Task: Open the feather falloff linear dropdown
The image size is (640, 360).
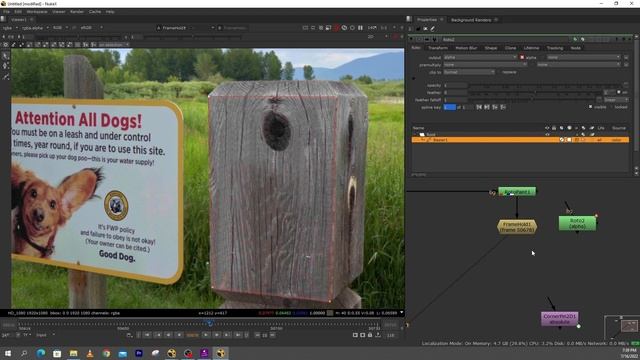Action: [616, 100]
